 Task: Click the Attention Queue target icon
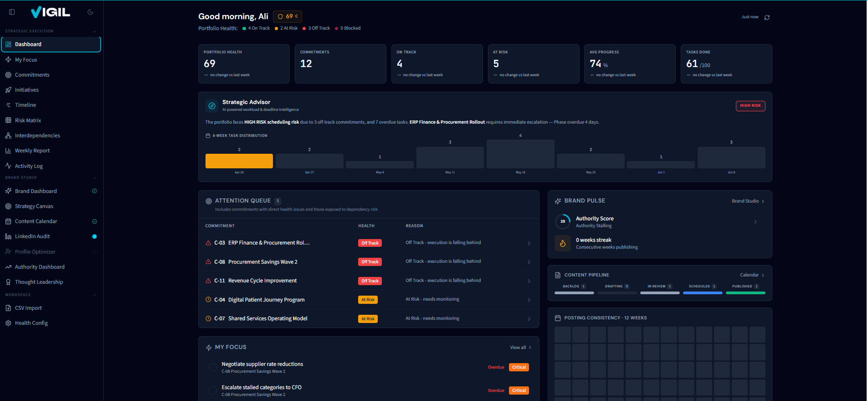pyautogui.click(x=209, y=201)
